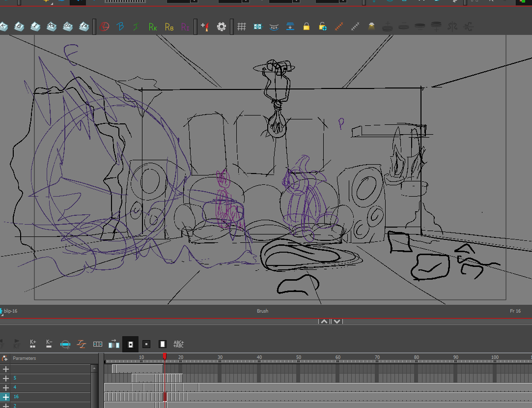The image size is (532, 408).
Task: Click the I paper stack icon
Action: click(x=35, y=27)
